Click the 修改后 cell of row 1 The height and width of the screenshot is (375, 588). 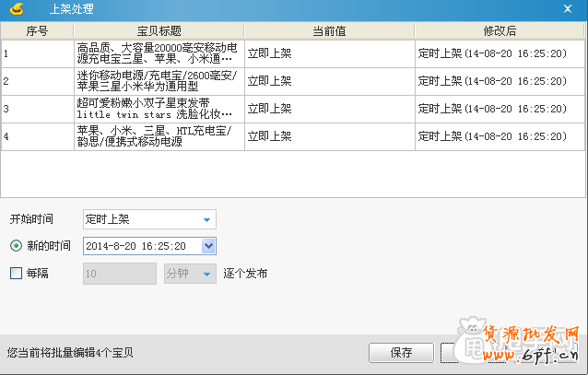[498, 53]
